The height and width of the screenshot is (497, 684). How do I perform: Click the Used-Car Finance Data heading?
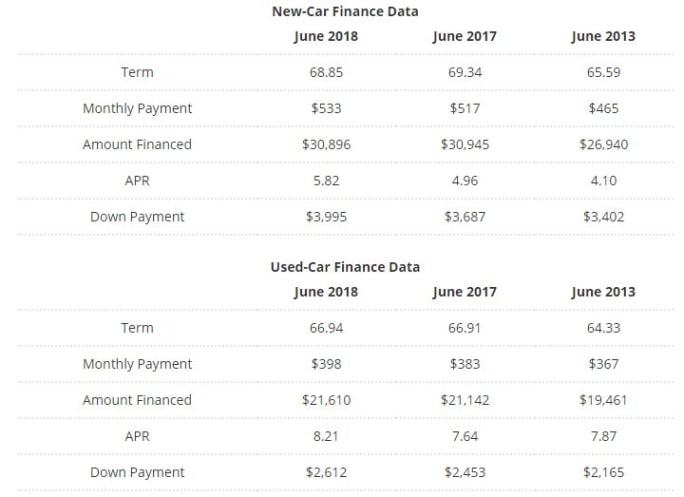click(345, 267)
